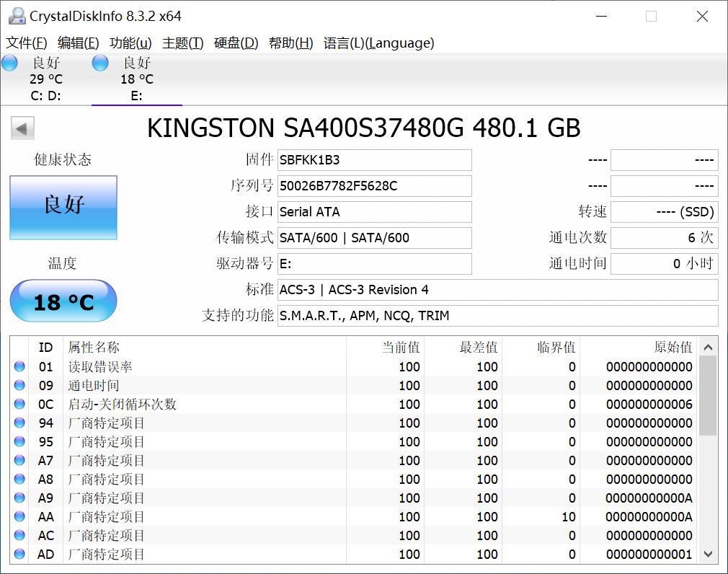
Task: Select the 序列号 serial number field
Action: coord(374,186)
